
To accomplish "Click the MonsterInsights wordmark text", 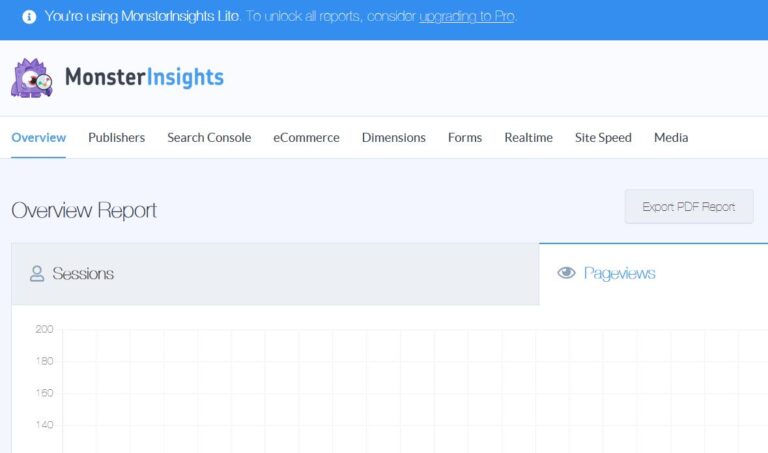I will 144,78.
